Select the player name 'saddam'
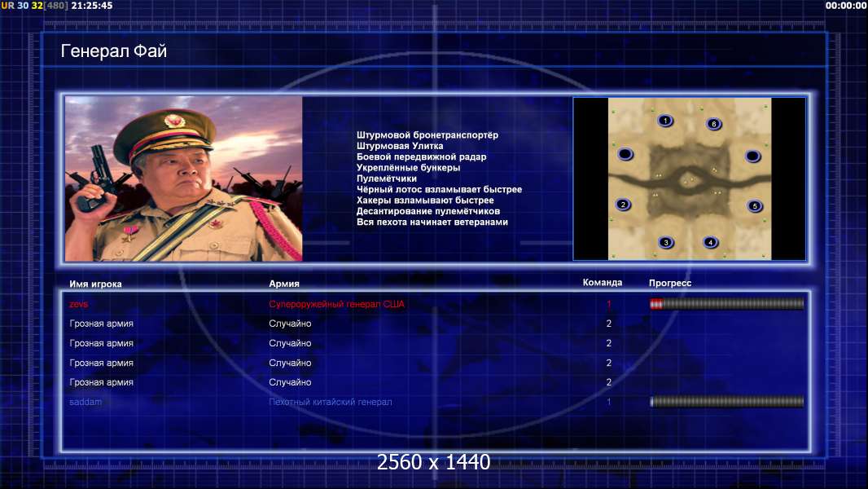Screen dimensions: 868x489 [85, 402]
